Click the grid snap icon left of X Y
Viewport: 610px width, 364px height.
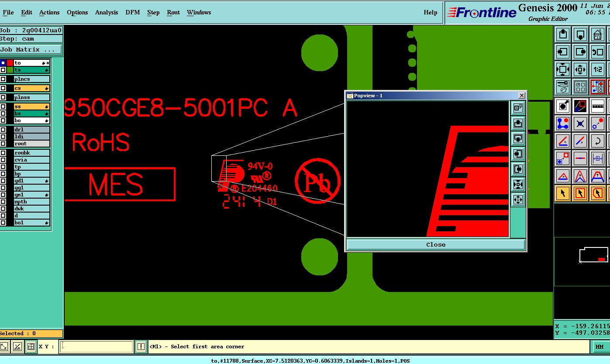(x=31, y=347)
